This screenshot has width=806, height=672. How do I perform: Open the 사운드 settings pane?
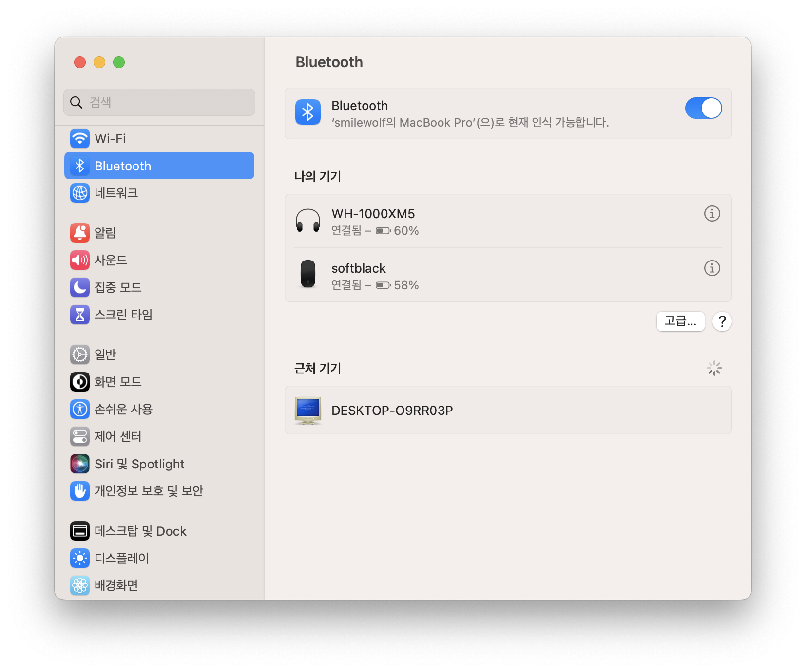coord(159,260)
